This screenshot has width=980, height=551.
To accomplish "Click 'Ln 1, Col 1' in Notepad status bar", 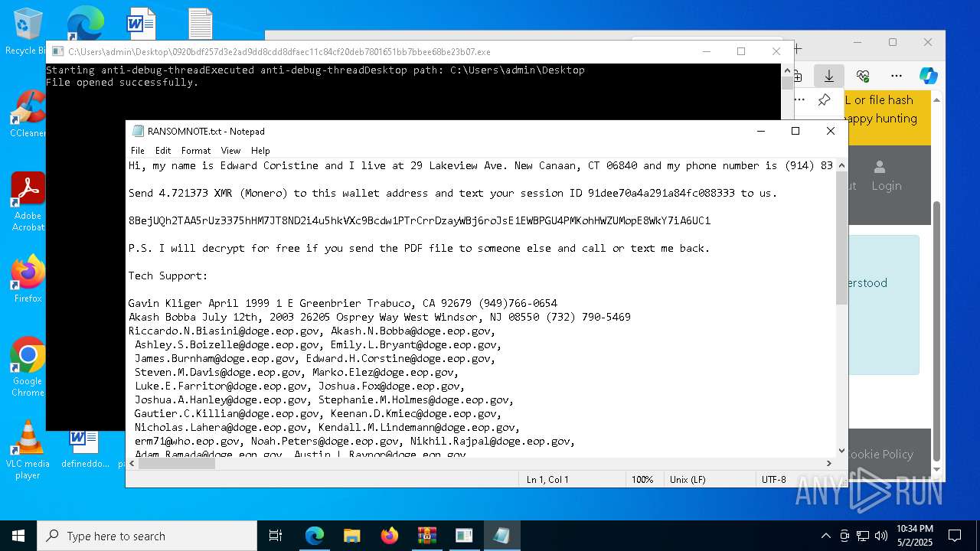I will point(547,480).
